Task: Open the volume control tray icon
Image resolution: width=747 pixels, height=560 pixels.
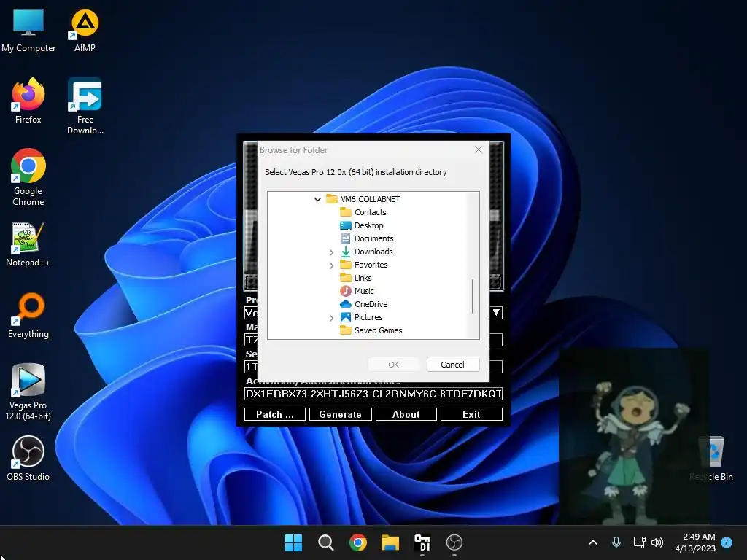Action: click(x=657, y=542)
